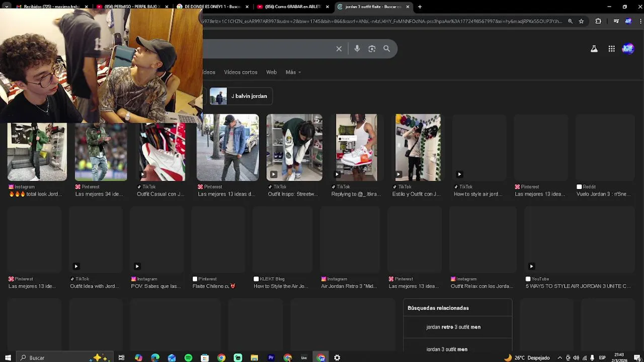Open Search Labs flask icon
Viewport: 644px width, 362px height.
[594, 49]
